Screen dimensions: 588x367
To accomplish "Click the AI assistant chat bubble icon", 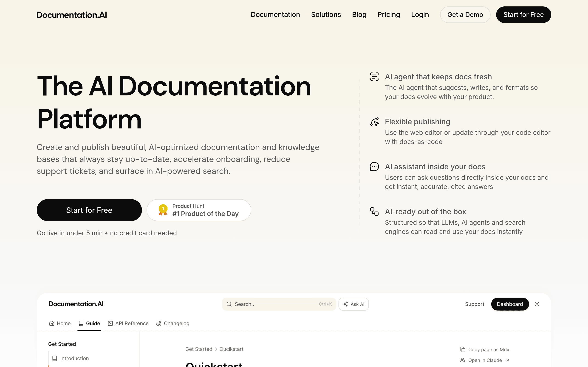I will click(374, 167).
